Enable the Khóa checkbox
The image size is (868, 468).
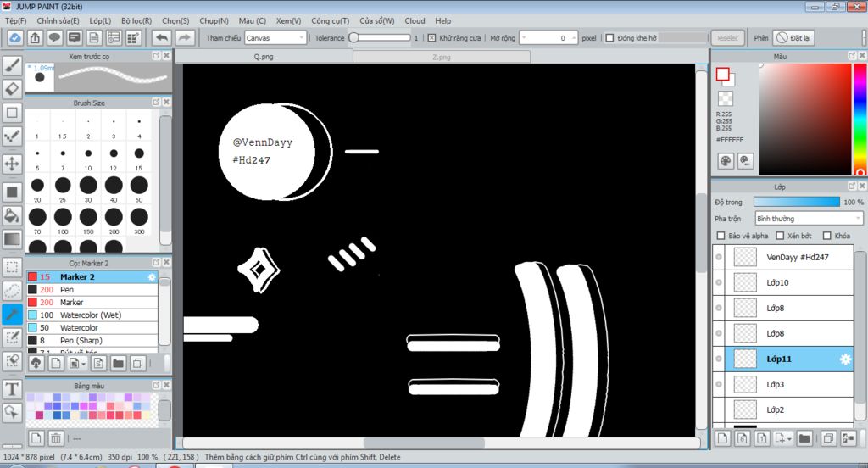827,236
